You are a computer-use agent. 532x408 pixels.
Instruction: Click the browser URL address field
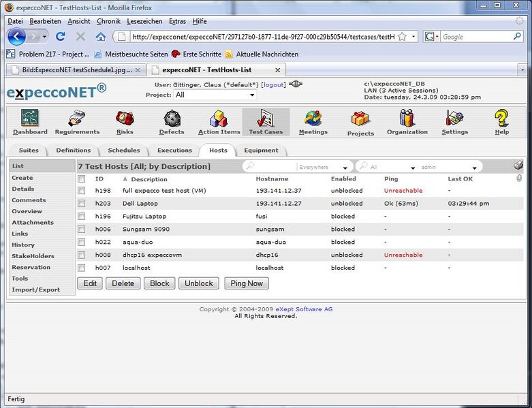(264, 36)
